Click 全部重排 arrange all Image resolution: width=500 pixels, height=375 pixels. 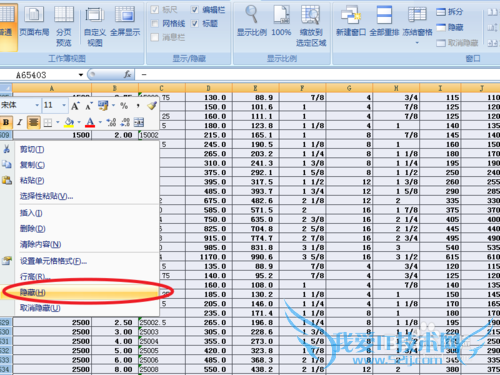pyautogui.click(x=384, y=22)
